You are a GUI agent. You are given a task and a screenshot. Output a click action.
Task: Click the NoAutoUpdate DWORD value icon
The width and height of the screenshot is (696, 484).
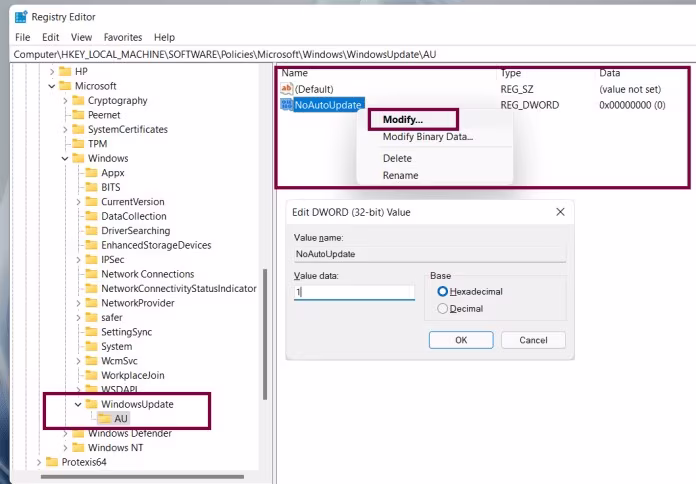[x=287, y=105]
